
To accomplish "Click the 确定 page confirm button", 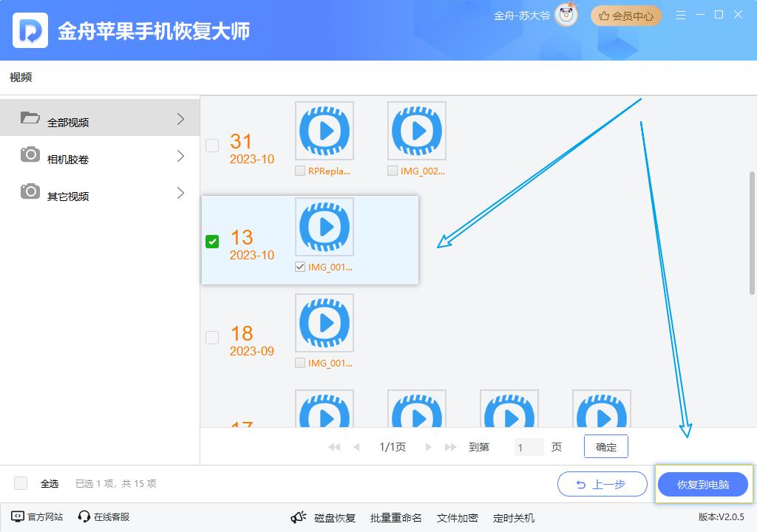I will (x=605, y=447).
